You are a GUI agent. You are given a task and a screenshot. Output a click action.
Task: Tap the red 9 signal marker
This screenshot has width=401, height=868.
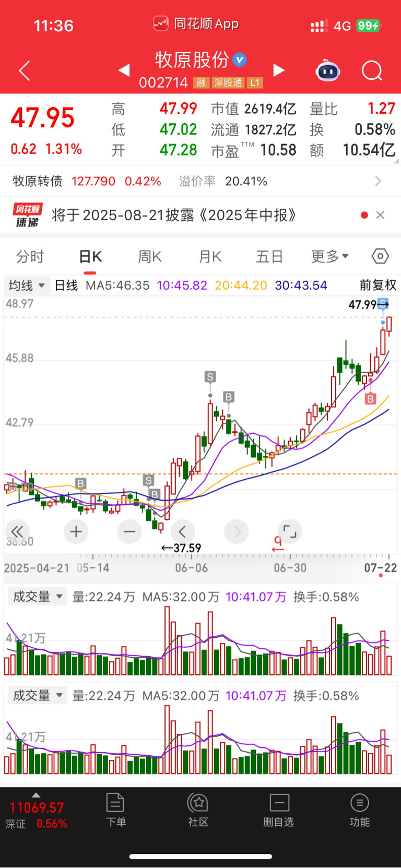[278, 544]
